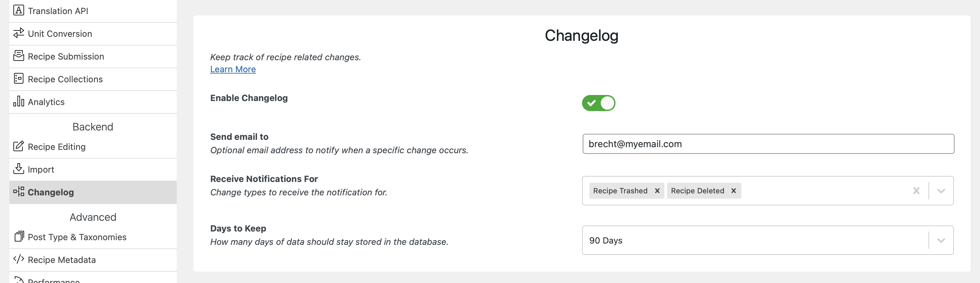
Task: Open the Changelog settings menu item
Action: click(93, 192)
